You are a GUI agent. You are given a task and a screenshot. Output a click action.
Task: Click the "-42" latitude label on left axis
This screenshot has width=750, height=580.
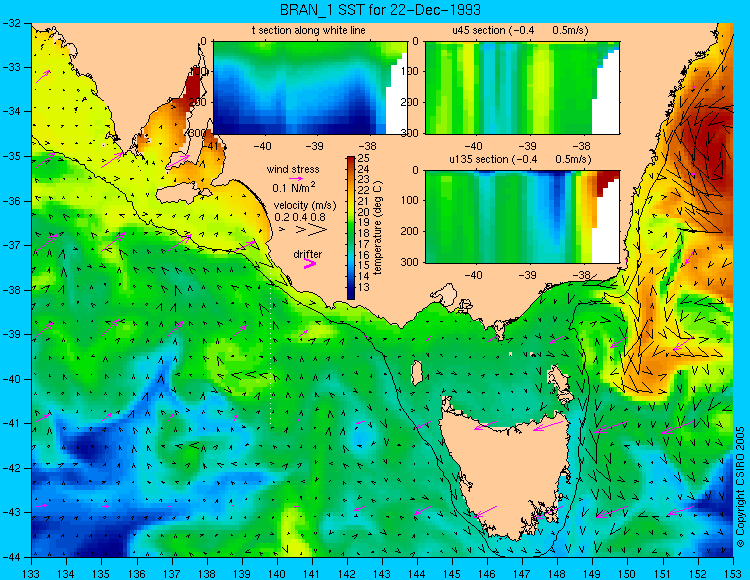click(x=11, y=468)
